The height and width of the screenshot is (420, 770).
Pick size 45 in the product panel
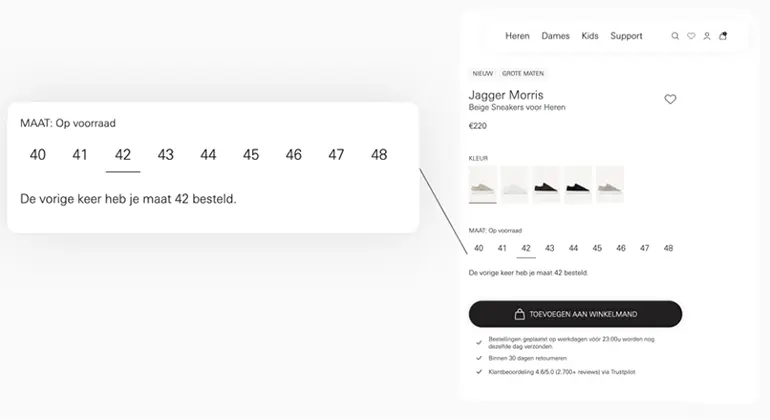pyautogui.click(x=597, y=248)
